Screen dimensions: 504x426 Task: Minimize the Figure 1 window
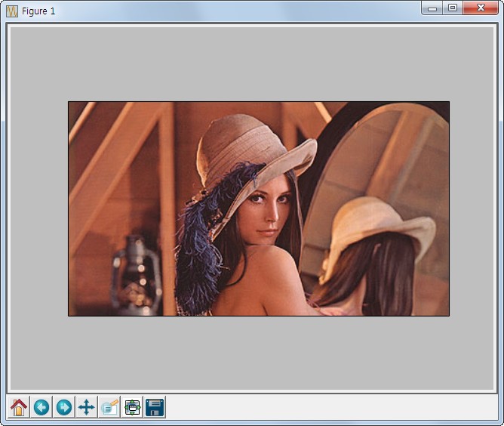(432, 8)
